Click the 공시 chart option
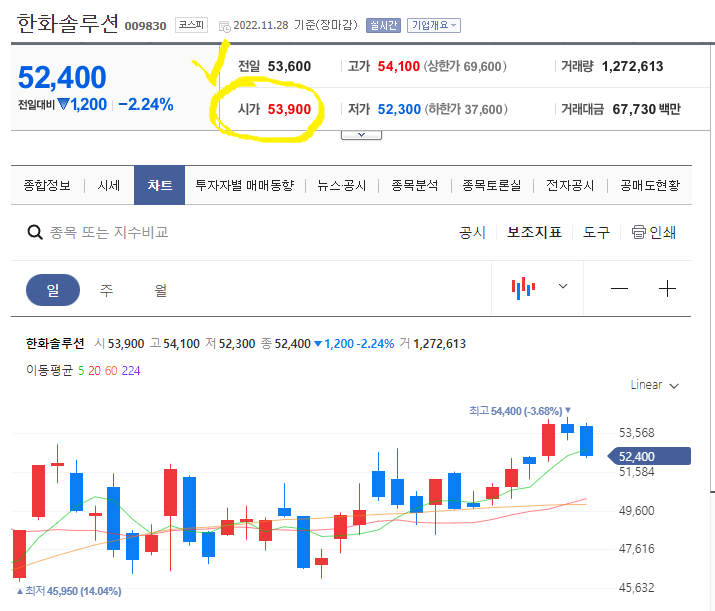The image size is (715, 611). [472, 233]
